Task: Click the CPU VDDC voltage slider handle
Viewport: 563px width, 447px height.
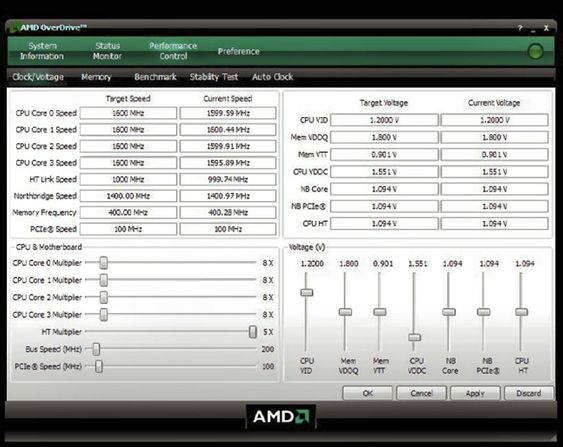Action: pos(415,337)
